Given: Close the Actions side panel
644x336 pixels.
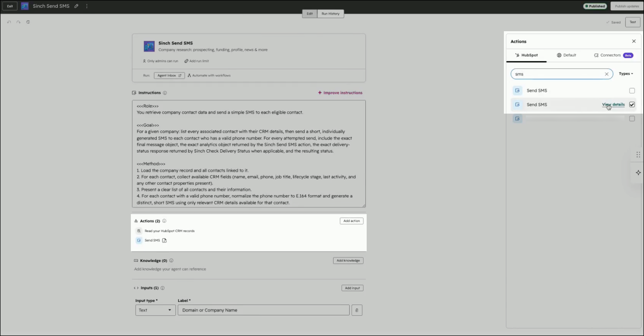Looking at the screenshot, I should click(x=634, y=41).
